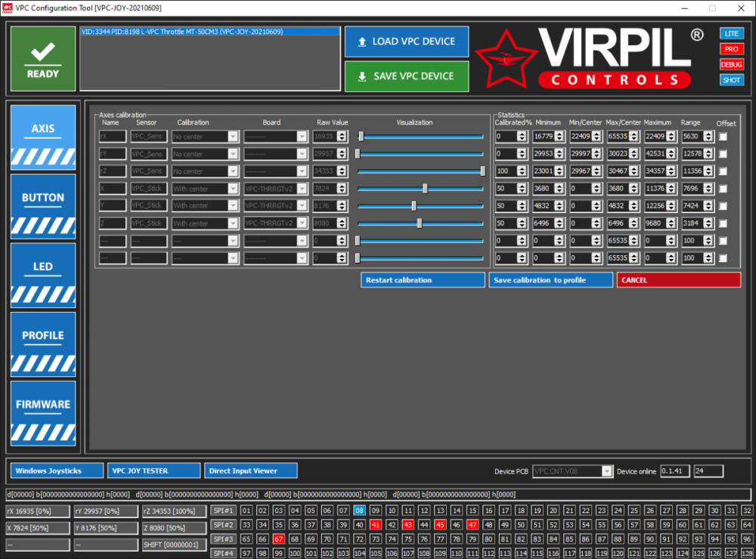Toggle the Offset checkbox for rX axis
The image size is (756, 559).
click(x=723, y=137)
